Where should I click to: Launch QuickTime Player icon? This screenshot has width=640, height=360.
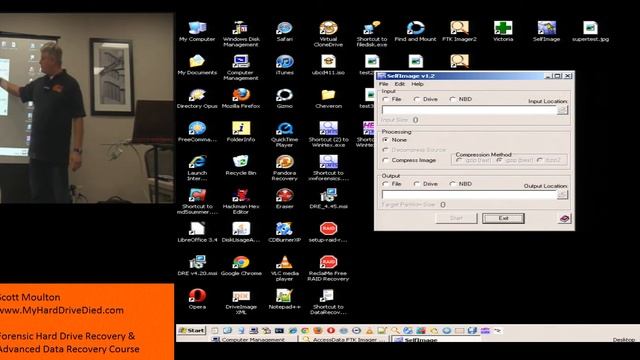pos(284,134)
